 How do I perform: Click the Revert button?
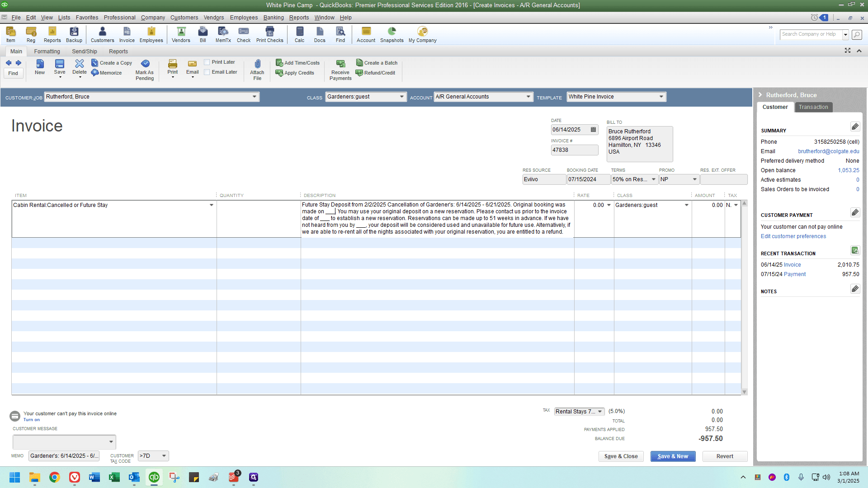click(725, 456)
